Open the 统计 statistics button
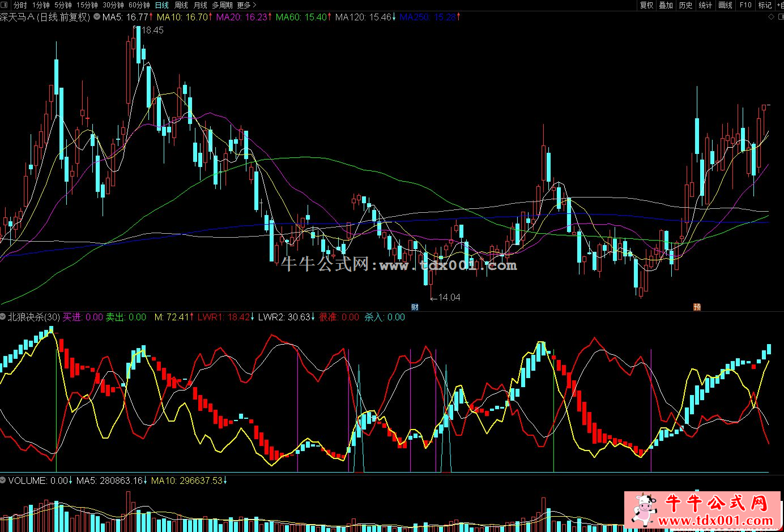Image resolution: width=784 pixels, height=532 pixels. tap(705, 5)
